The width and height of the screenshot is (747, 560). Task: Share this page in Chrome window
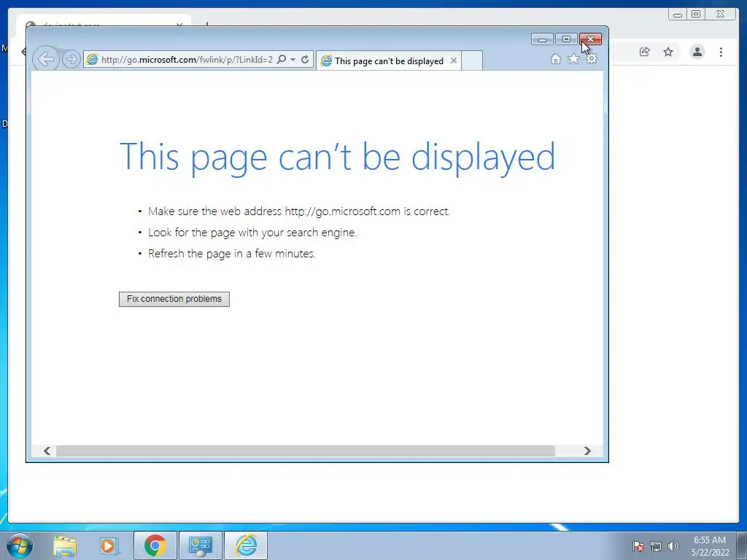click(645, 52)
